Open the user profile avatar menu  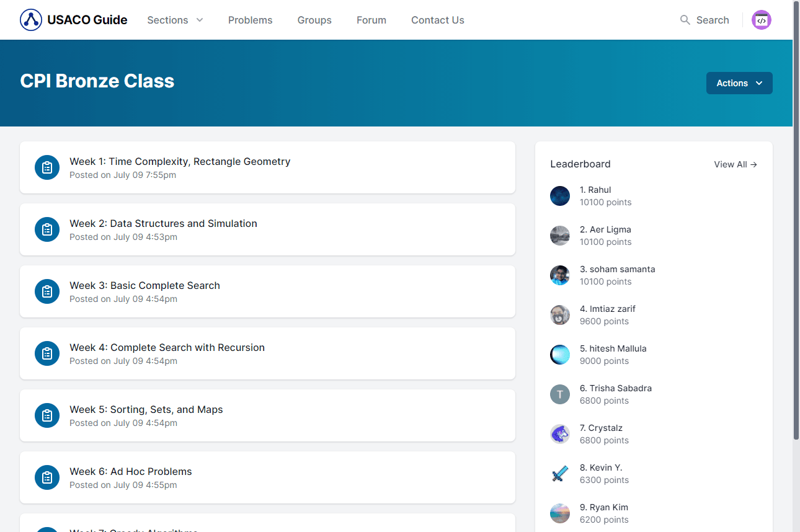tap(761, 20)
